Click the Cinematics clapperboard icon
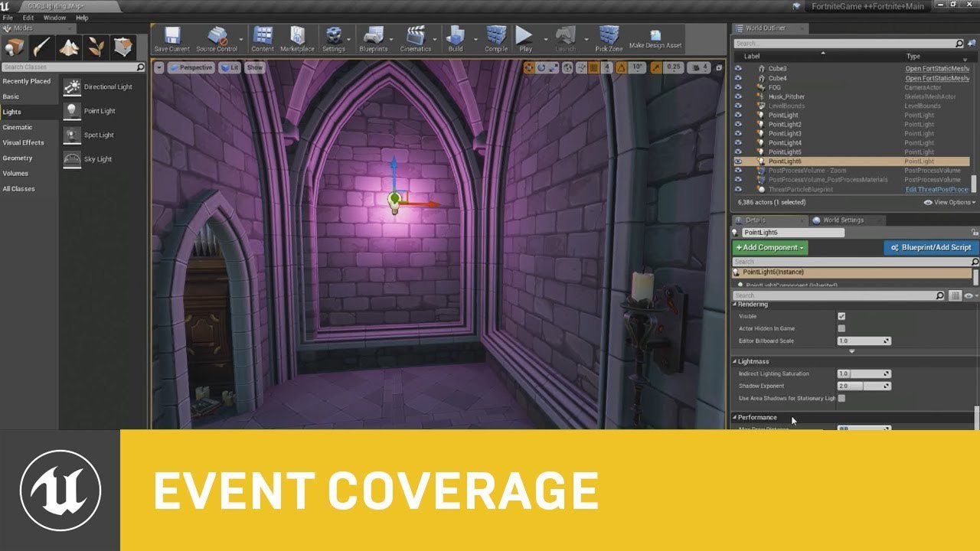980x551 pixels. coord(416,36)
